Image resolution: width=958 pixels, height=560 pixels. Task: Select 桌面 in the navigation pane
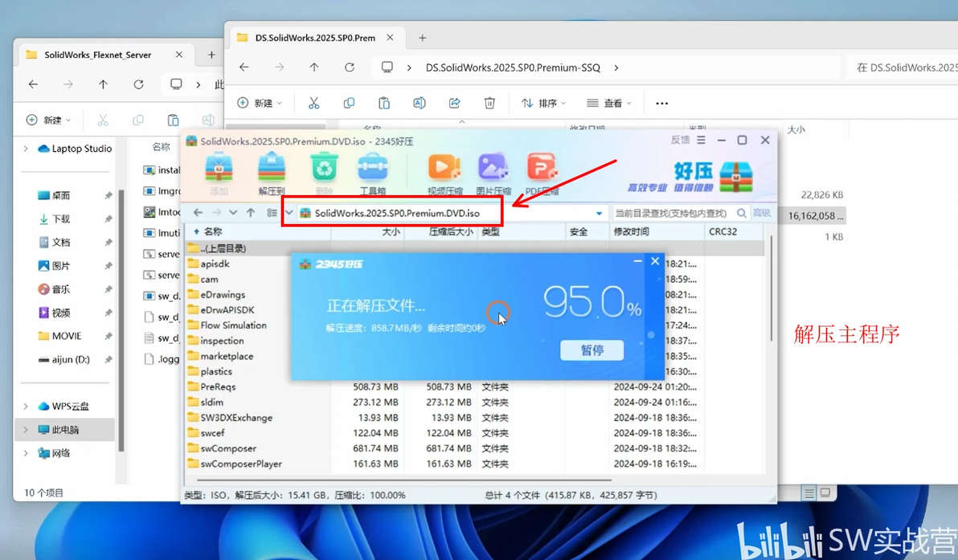click(61, 195)
